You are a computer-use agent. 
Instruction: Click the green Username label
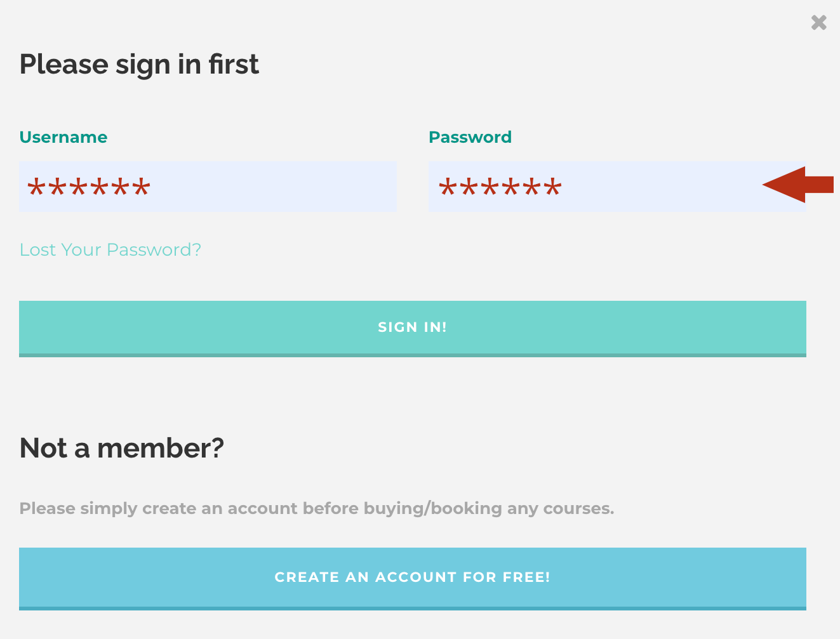point(63,137)
